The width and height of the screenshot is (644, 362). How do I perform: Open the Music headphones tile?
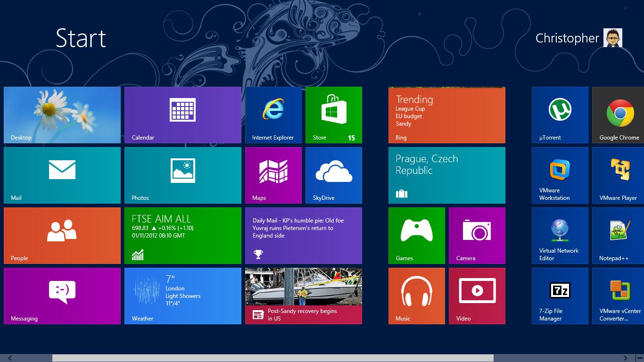417,296
